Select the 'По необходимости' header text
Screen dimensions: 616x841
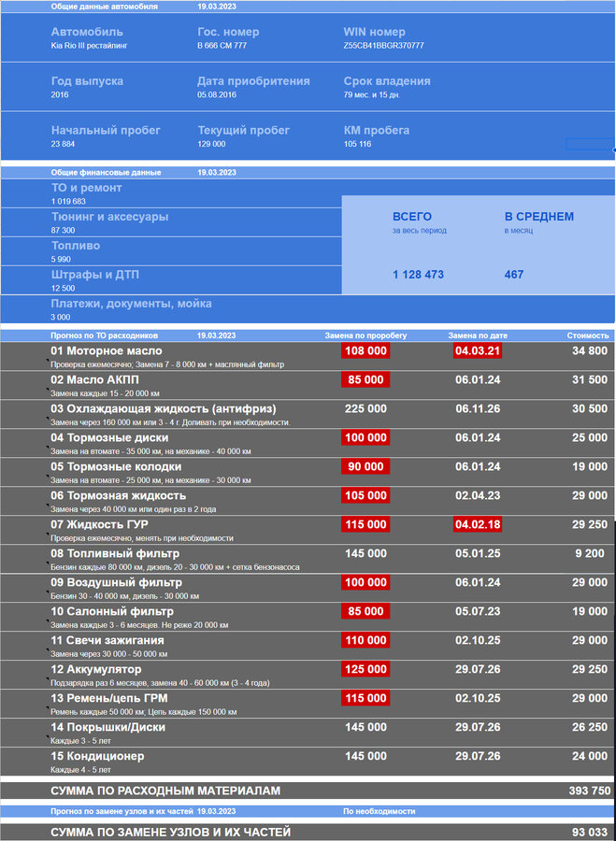click(379, 811)
